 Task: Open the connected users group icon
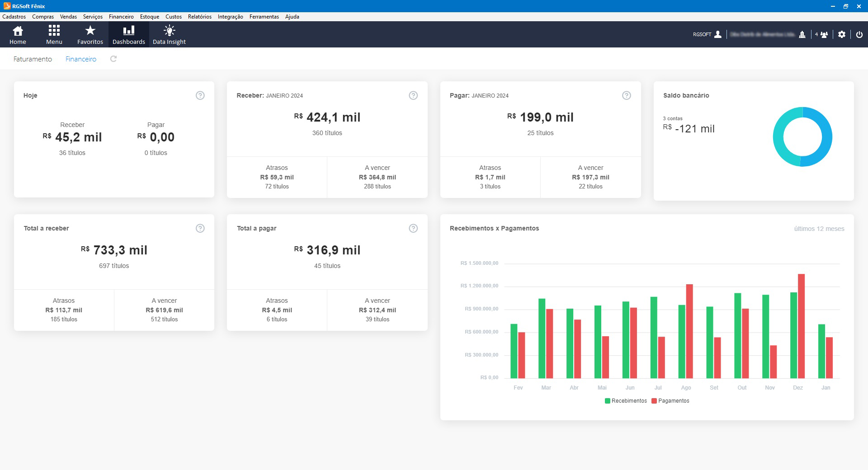(x=824, y=34)
